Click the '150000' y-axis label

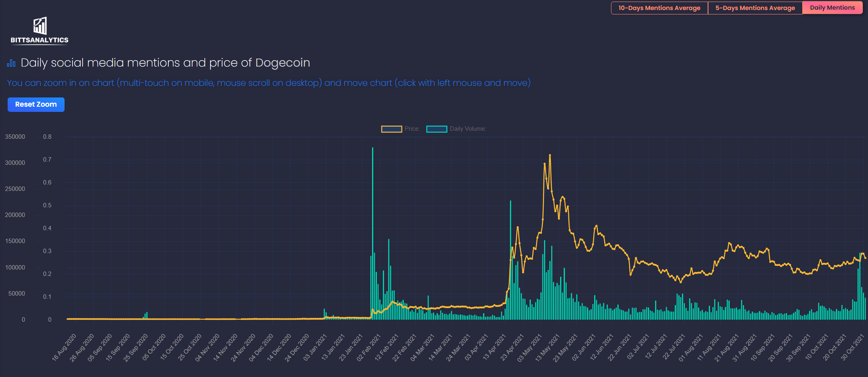(15, 241)
